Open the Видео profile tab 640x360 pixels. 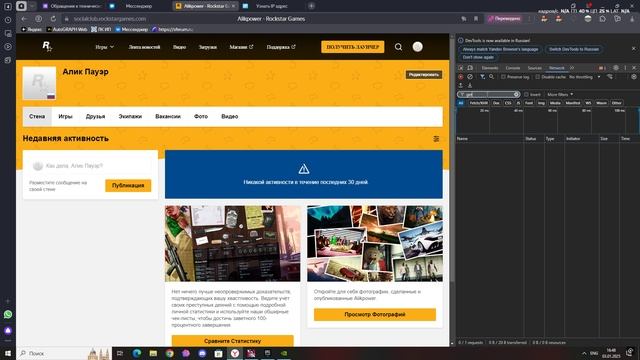tap(229, 116)
